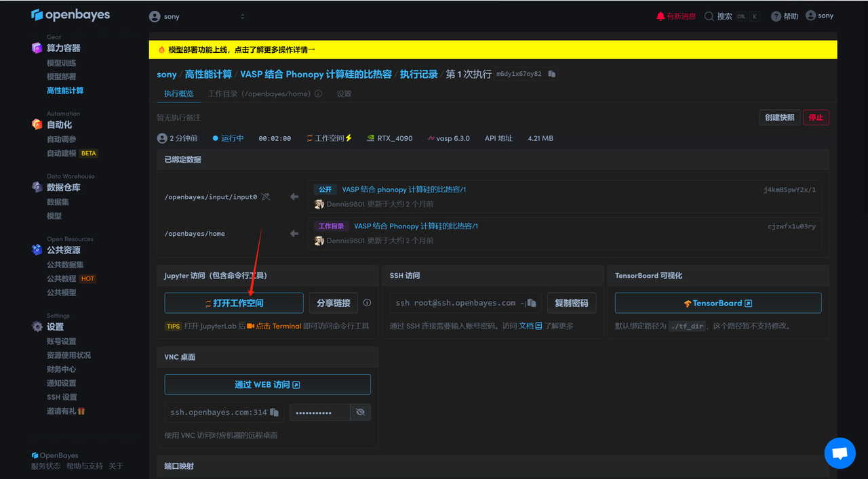This screenshot has width=868, height=479.
Task: Click the VNC password field
Action: coord(320,412)
